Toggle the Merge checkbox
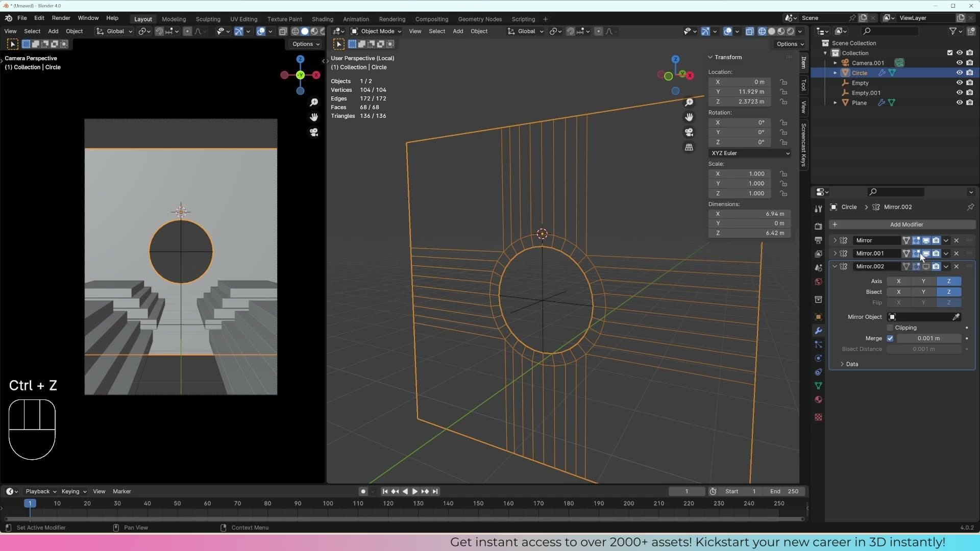Image resolution: width=980 pixels, height=551 pixels. pyautogui.click(x=890, y=338)
